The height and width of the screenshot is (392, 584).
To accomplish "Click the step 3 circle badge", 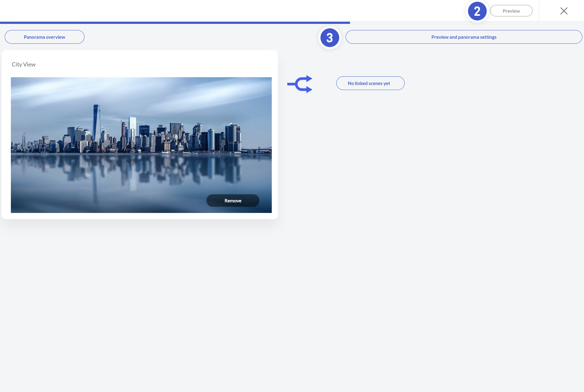I will 330,38.
